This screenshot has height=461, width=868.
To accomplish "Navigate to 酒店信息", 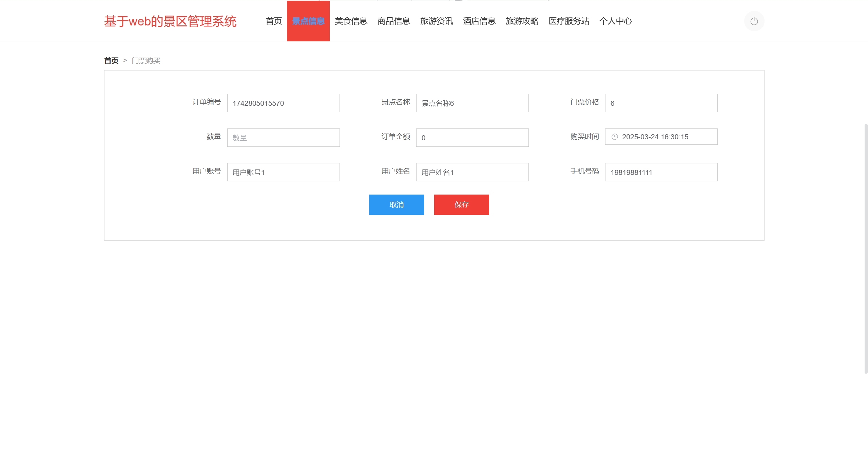I will click(479, 21).
